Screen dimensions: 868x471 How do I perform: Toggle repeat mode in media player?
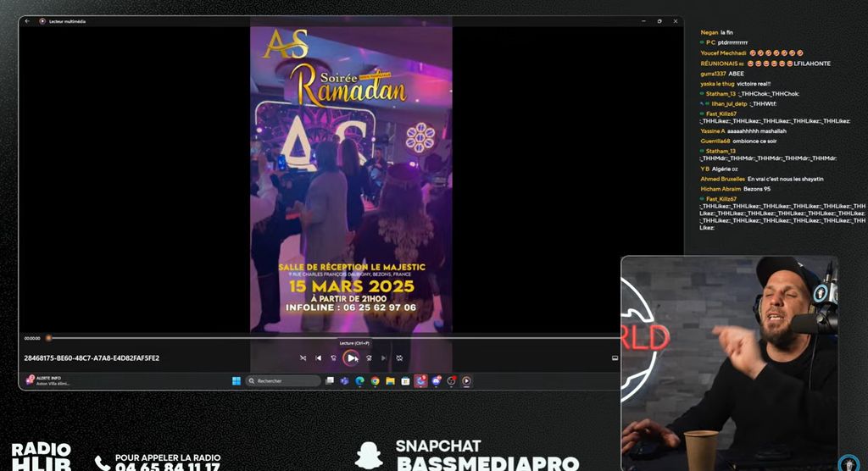[x=399, y=358]
